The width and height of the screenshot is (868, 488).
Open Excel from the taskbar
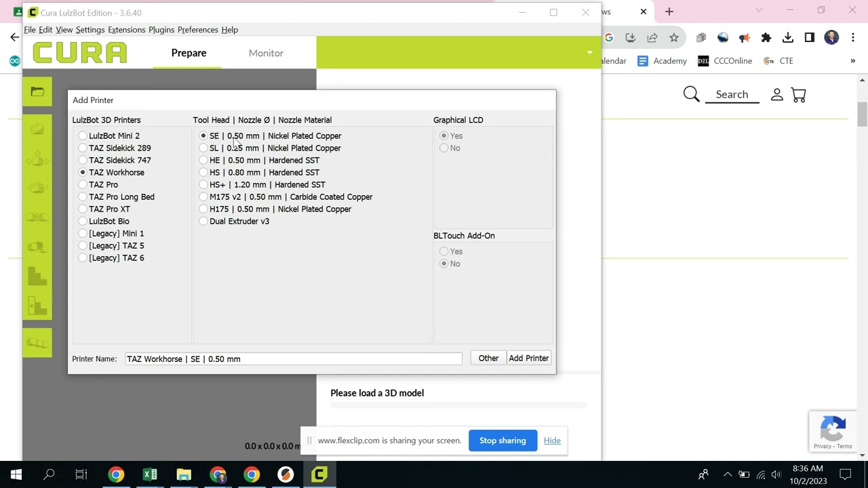coord(150,474)
